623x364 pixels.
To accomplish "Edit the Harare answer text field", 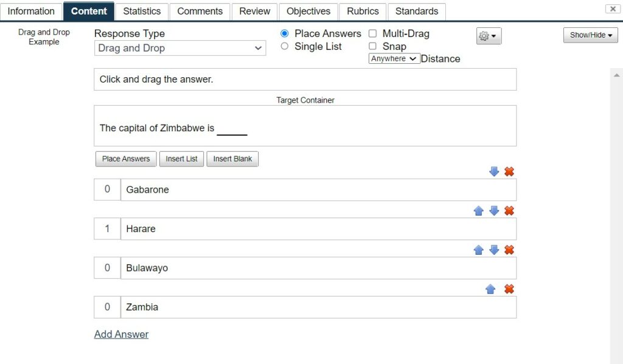I will click(319, 228).
